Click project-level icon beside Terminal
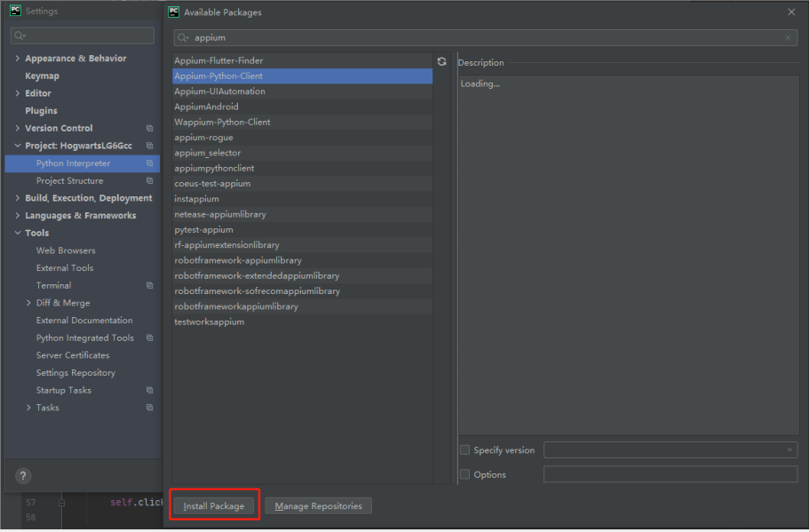Screen dimensions: 809x532 tap(149, 285)
